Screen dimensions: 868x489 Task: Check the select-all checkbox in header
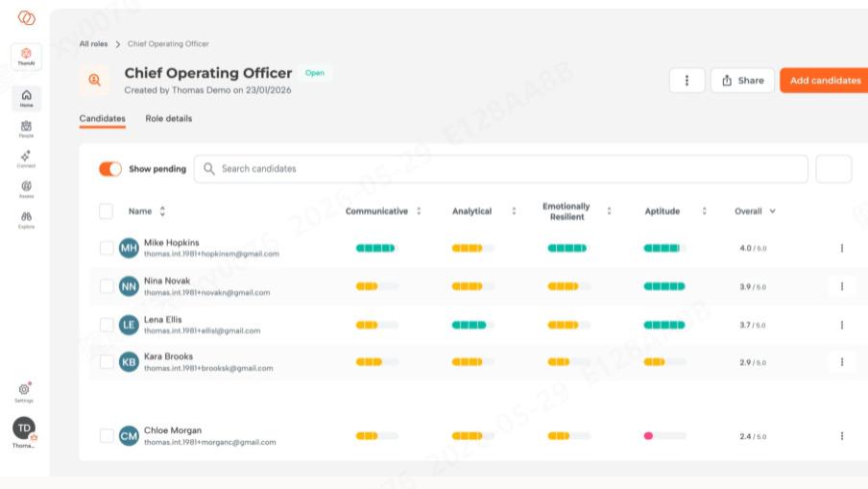pos(106,211)
